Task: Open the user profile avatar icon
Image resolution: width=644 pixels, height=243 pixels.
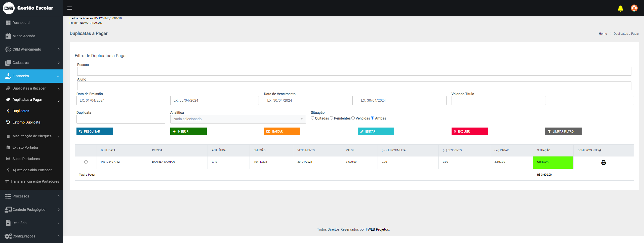Action: tap(634, 8)
